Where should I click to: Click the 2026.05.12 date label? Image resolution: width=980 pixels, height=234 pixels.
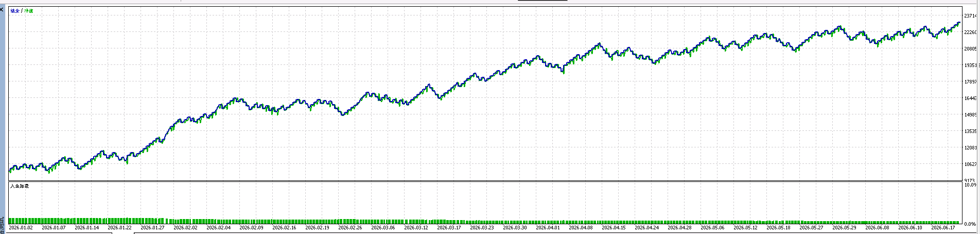745,227
